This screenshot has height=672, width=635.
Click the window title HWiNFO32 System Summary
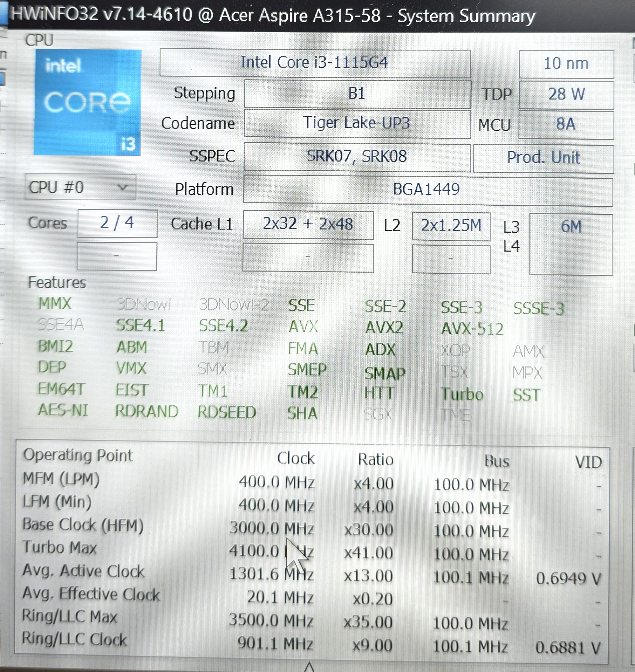point(273,15)
